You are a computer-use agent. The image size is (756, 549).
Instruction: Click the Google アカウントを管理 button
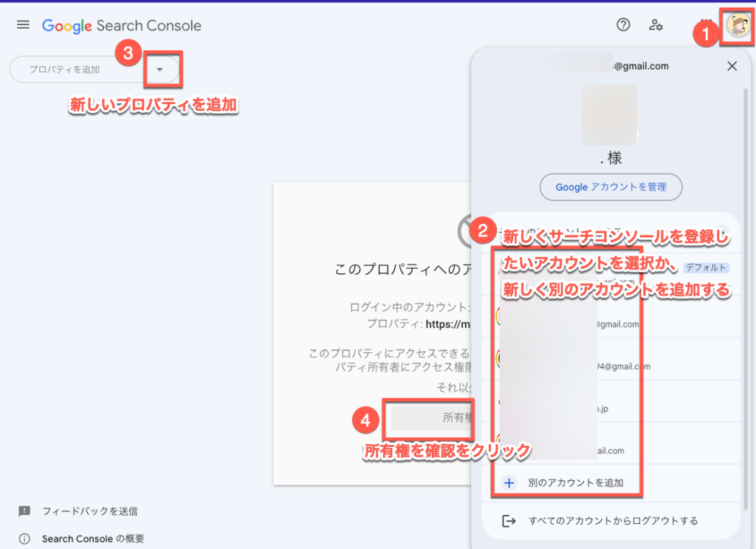tap(611, 187)
